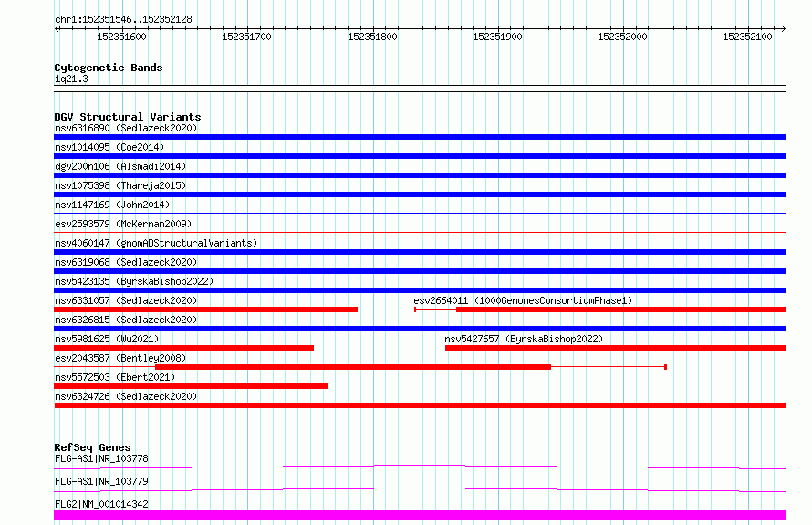The width and height of the screenshot is (812, 525).
Task: Select the FLG-AS1|NR_103779 gene label
Action: [x=101, y=481]
